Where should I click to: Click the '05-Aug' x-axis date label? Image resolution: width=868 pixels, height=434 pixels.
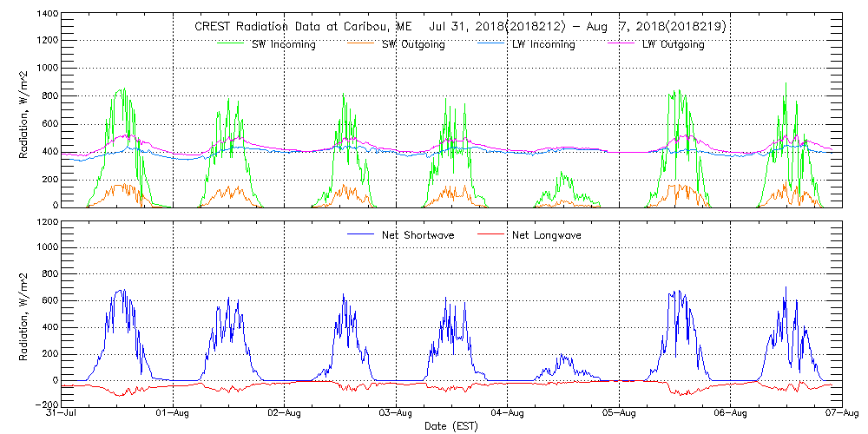click(x=619, y=413)
